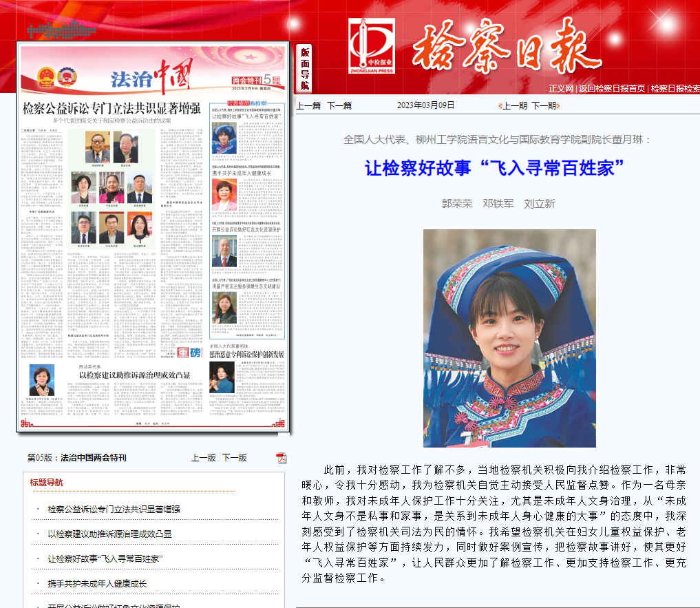
Task: Open article 携手共护未成年人健康成长 in list
Action: click(97, 584)
